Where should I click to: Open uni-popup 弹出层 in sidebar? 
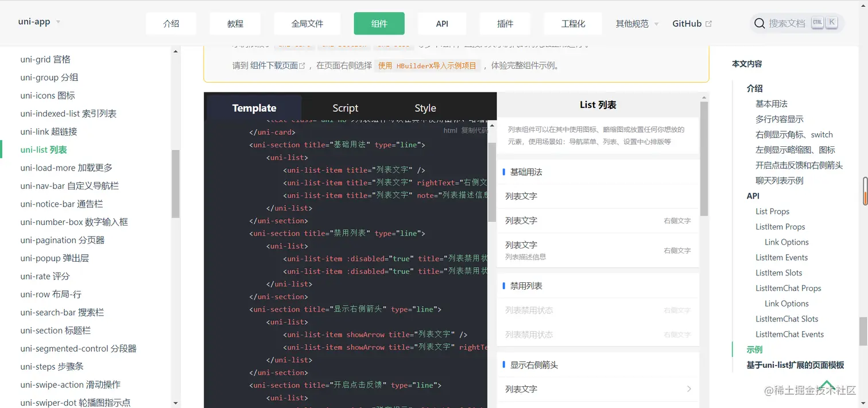55,258
